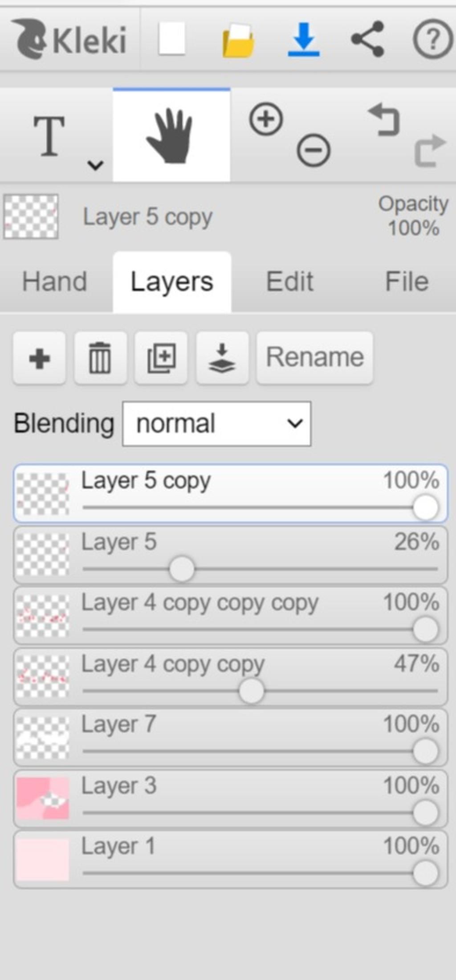The width and height of the screenshot is (456, 980).
Task: Create a new blank image
Action: pyautogui.click(x=172, y=38)
